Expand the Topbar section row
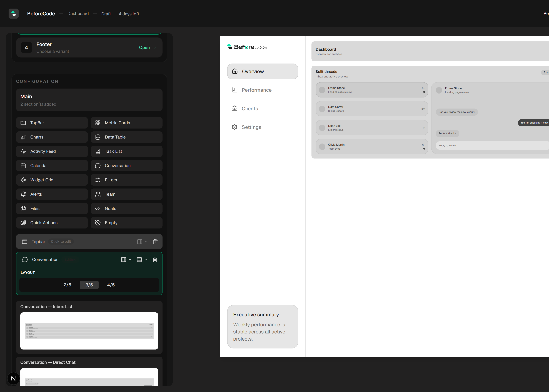 (x=89, y=242)
